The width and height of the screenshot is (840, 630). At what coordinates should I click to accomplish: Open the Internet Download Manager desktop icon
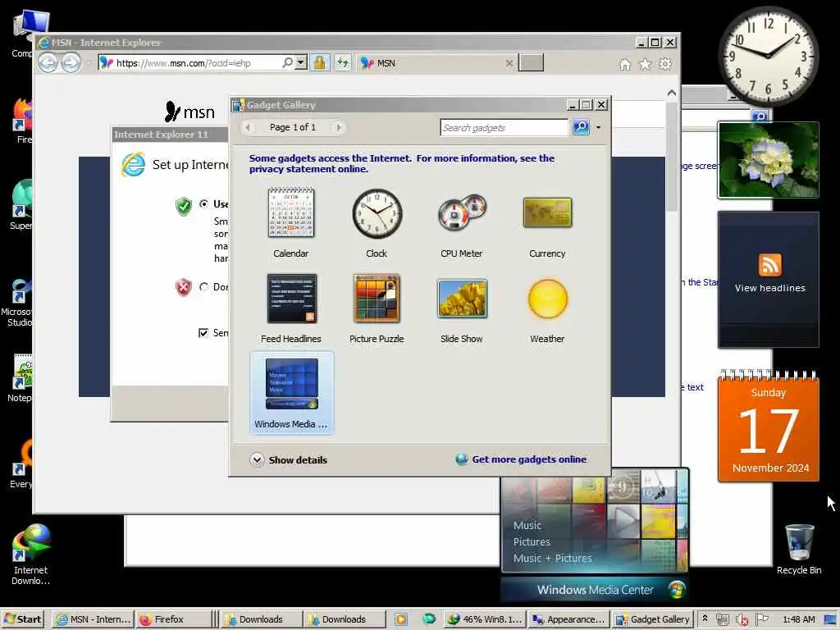30,555
